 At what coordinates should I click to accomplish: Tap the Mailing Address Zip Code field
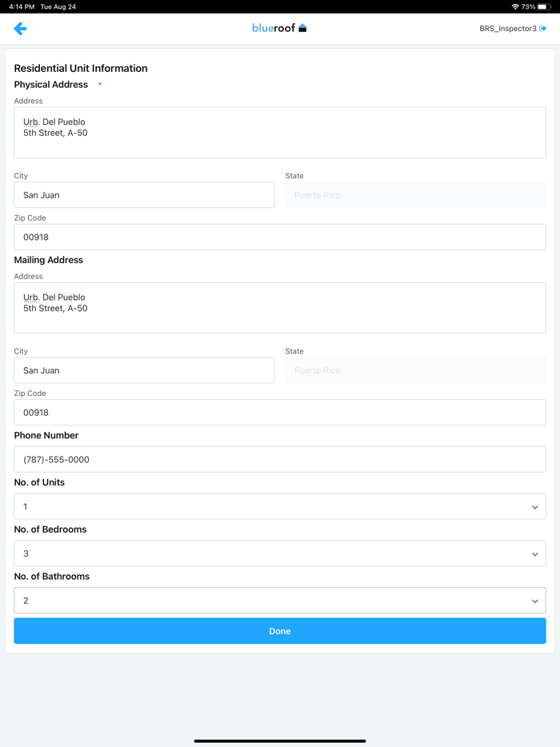click(x=280, y=413)
